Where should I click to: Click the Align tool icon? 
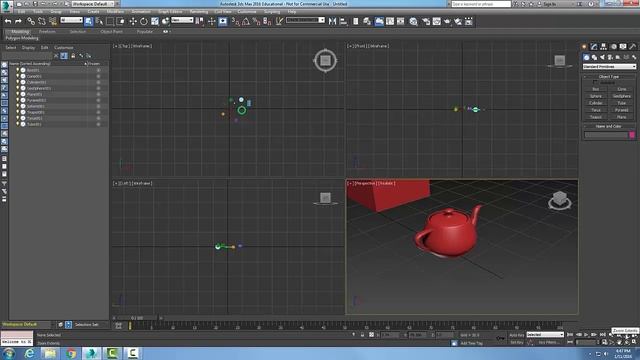click(x=343, y=21)
